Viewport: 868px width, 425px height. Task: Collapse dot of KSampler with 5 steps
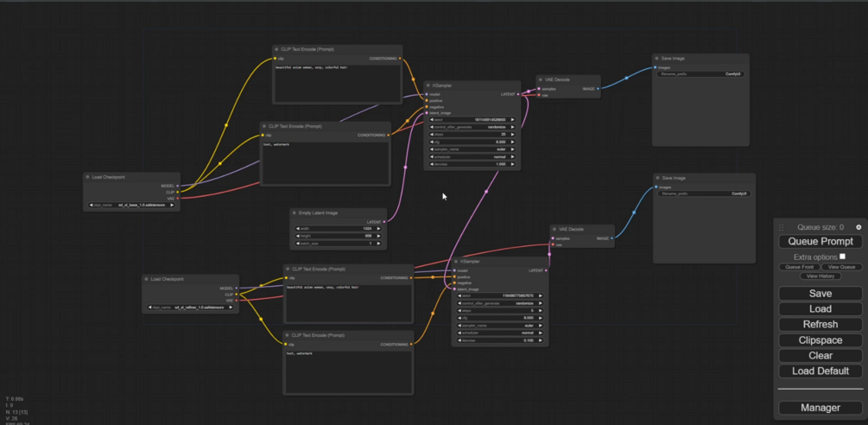point(456,261)
